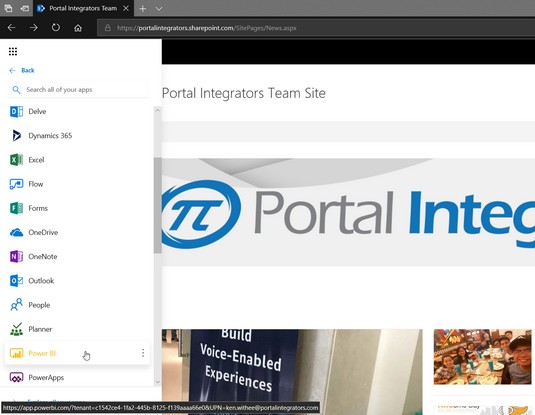
Task: Open OneNote from the app list
Action: [77, 257]
